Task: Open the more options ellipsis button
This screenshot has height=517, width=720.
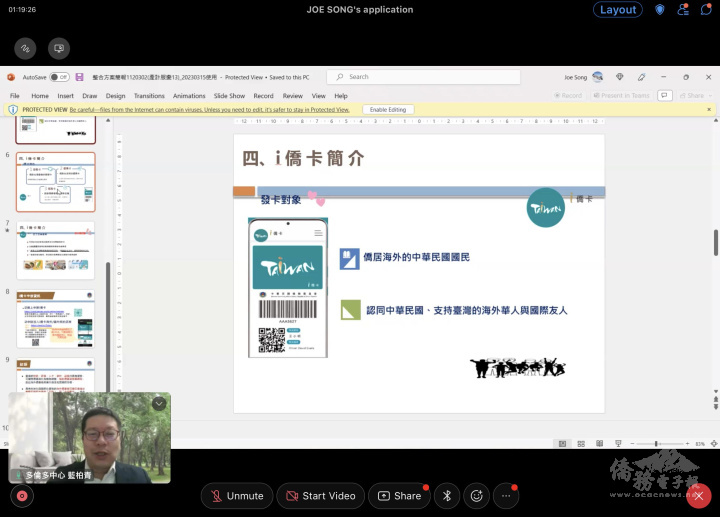Action: pyautogui.click(x=507, y=495)
